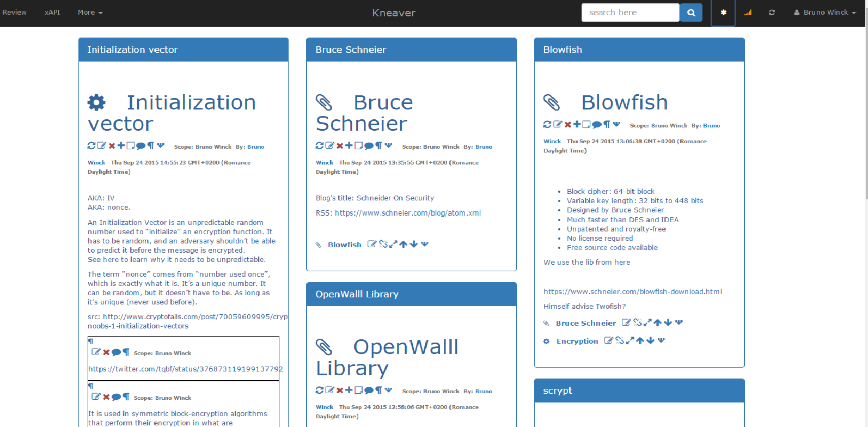Open the schneier.com atom.xml RSS link

coord(408,213)
